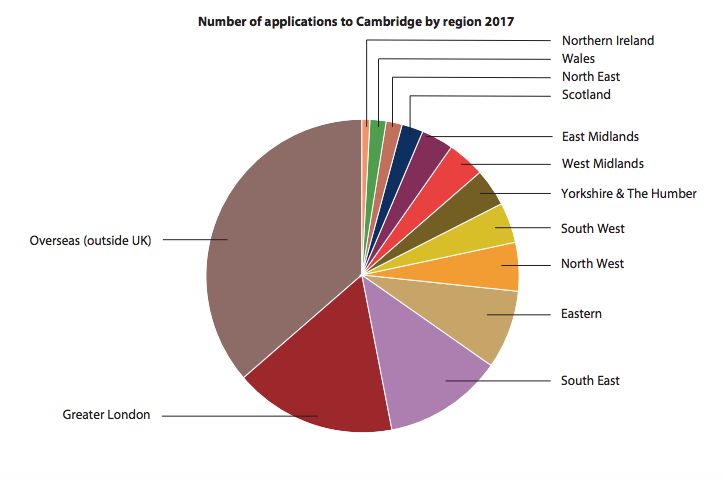Image resolution: width=723 pixels, height=480 pixels.
Task: Select the Northern Ireland label
Action: tap(608, 41)
